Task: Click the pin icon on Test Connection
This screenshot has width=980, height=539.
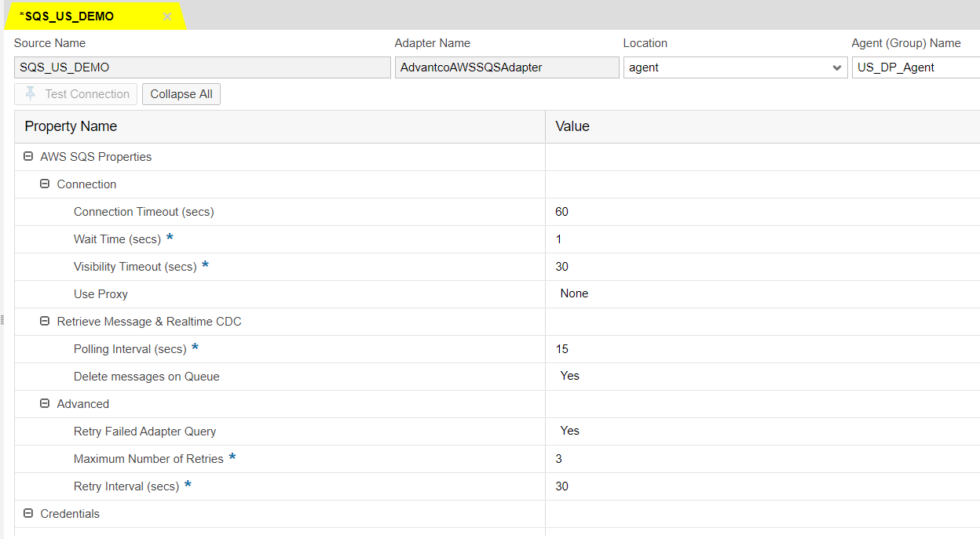Action: (31, 94)
